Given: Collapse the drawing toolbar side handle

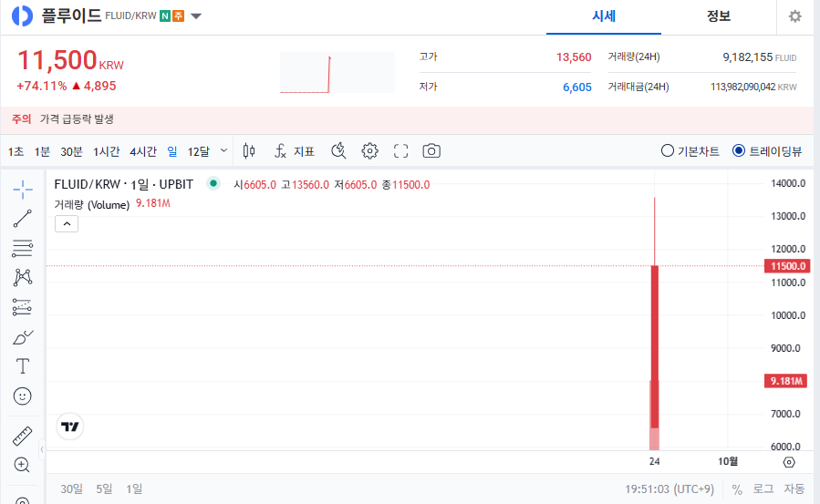Looking at the screenshot, I should (42, 449).
